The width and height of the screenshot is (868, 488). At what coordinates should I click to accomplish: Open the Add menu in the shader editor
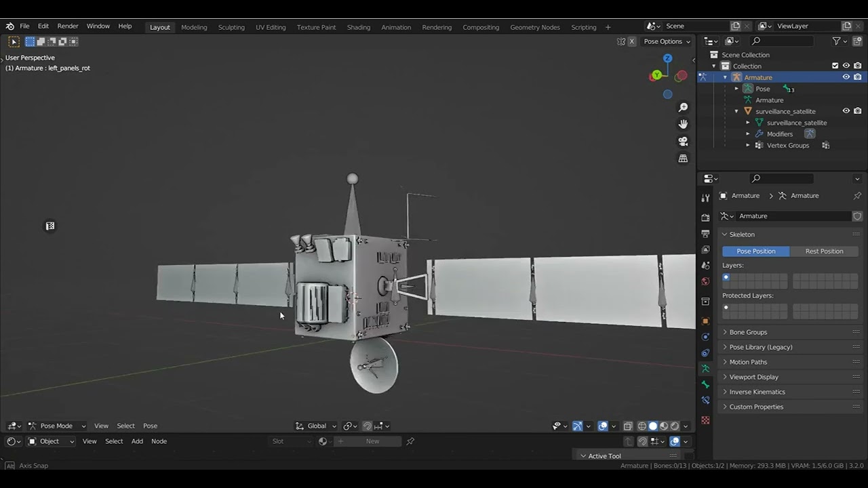(x=137, y=441)
